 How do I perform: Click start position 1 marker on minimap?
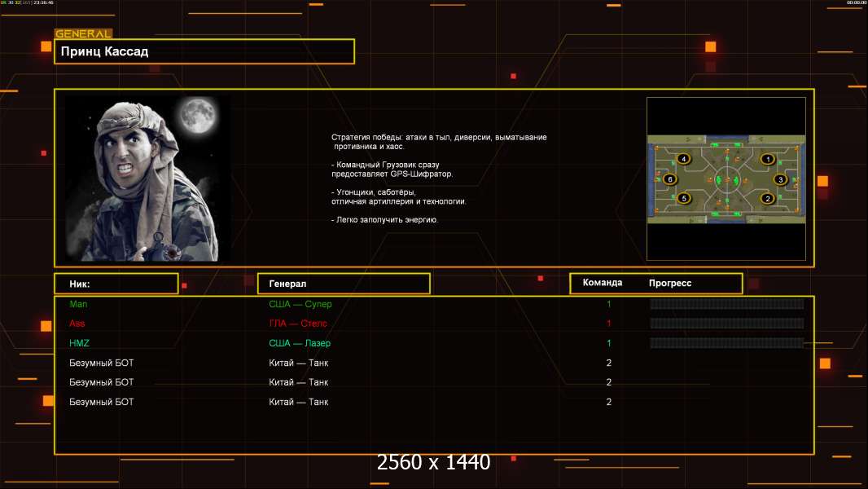(767, 159)
